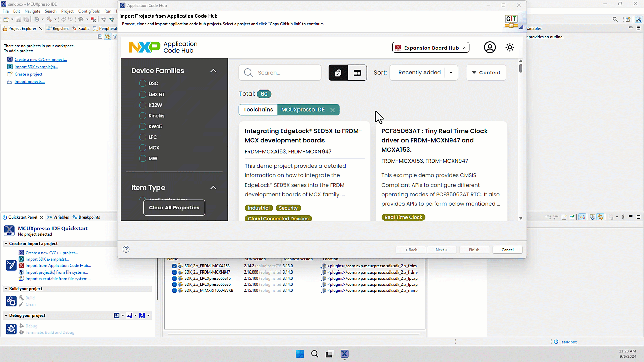Screen dimensions: 644x362
Task: Select the MCX device family filter
Action: [143, 148]
